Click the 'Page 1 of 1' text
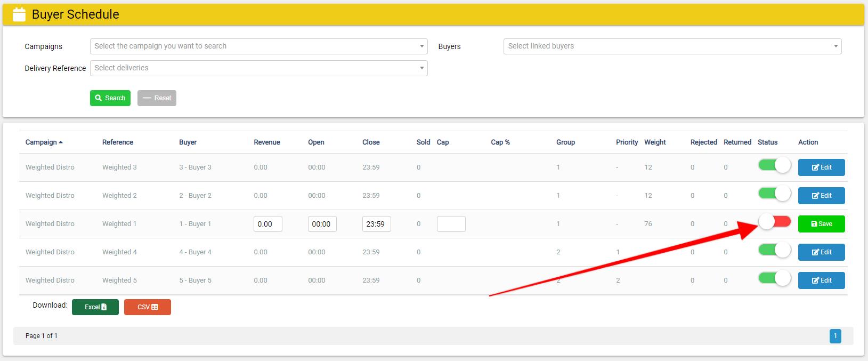The image size is (868, 361). [42, 336]
